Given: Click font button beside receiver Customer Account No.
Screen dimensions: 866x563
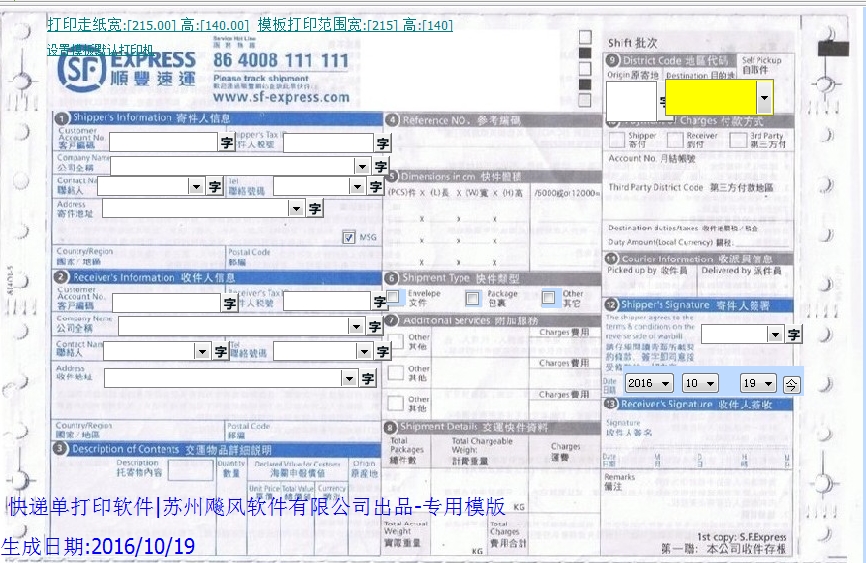Looking at the screenshot, I should tap(230, 303).
